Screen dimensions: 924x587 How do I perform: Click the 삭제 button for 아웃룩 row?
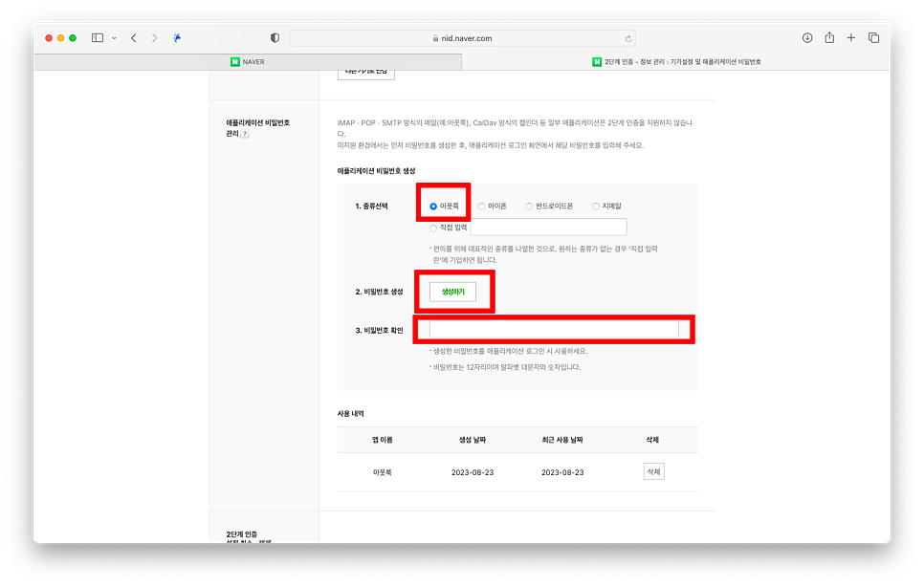653,471
